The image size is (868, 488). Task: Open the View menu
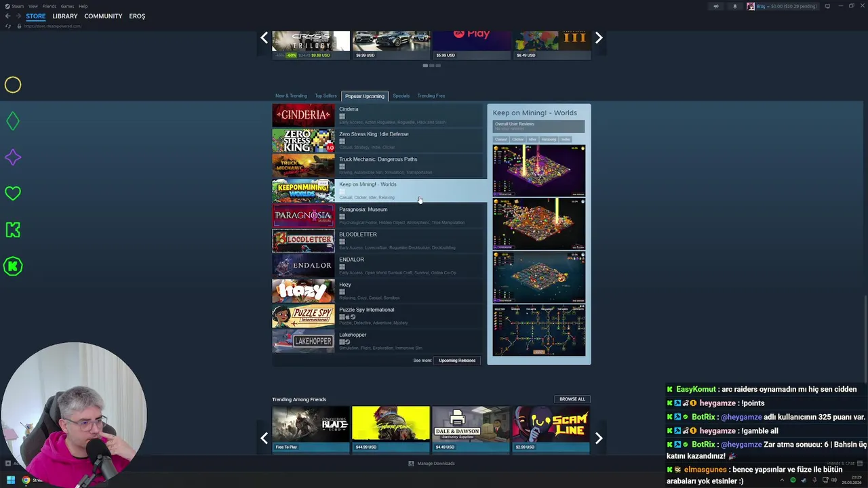coord(33,6)
